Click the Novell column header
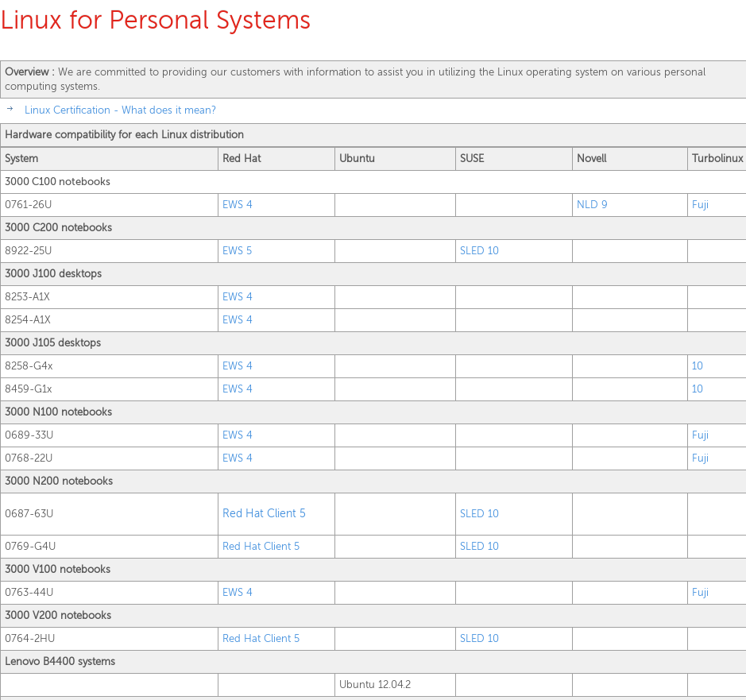The height and width of the screenshot is (700, 746). coord(629,158)
